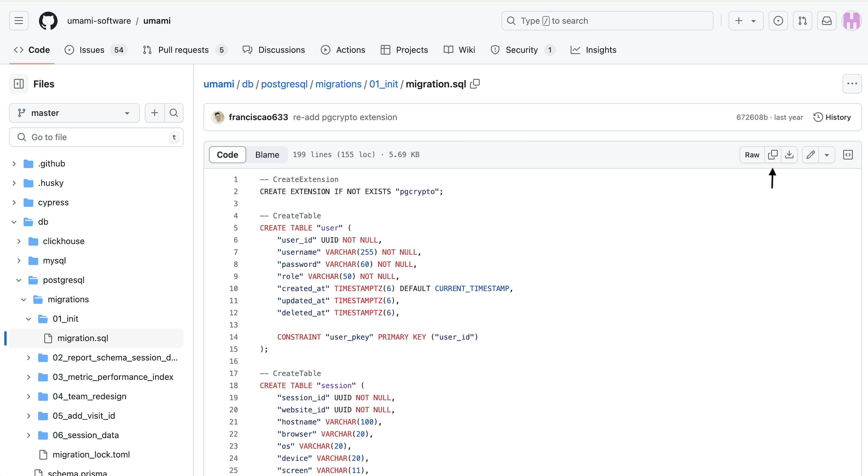The image size is (868, 476).
Task: Expand the cypress folder
Action: click(14, 202)
